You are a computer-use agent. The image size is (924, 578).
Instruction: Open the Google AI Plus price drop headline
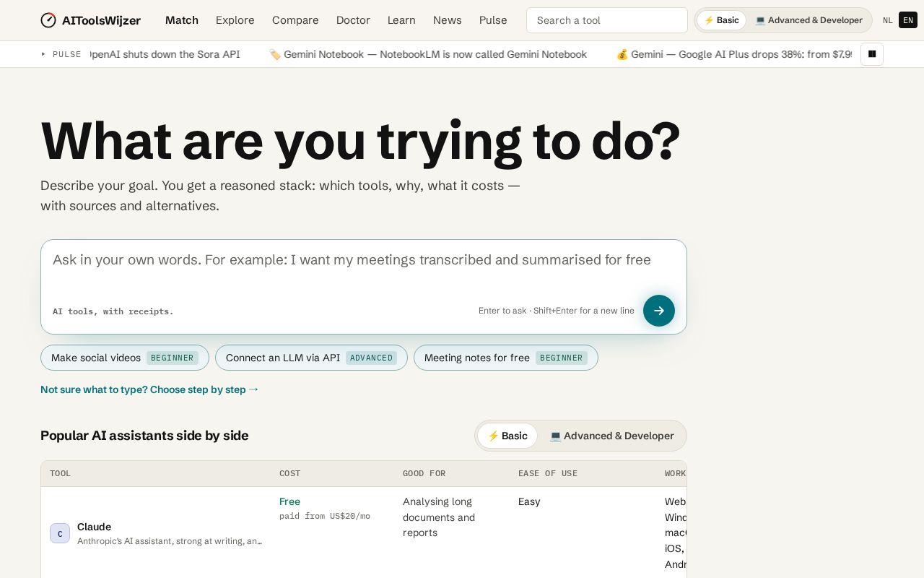point(735,54)
